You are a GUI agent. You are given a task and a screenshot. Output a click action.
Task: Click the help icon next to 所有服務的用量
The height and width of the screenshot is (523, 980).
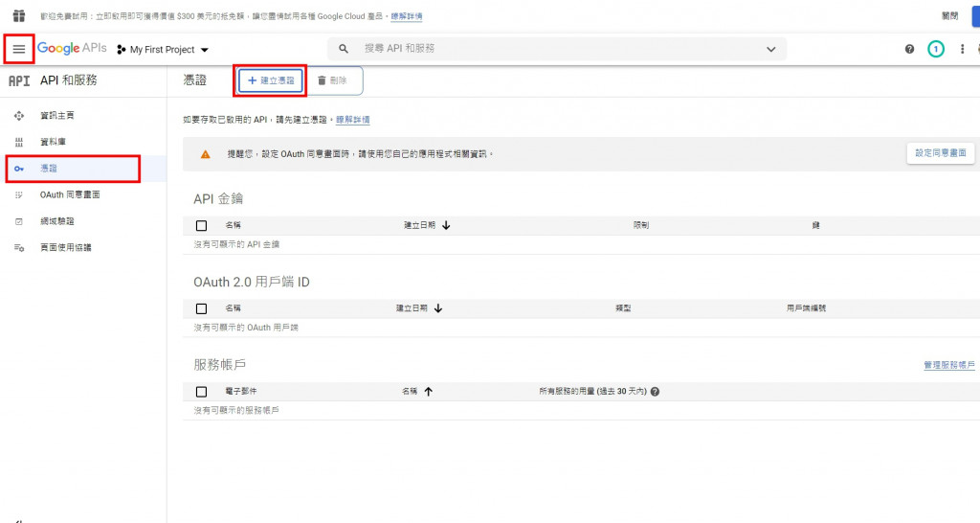coord(655,392)
